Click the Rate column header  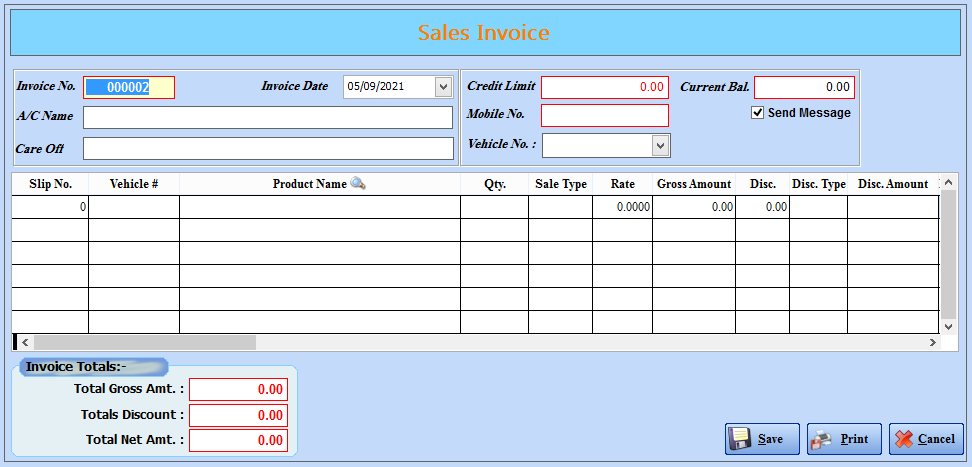point(622,184)
